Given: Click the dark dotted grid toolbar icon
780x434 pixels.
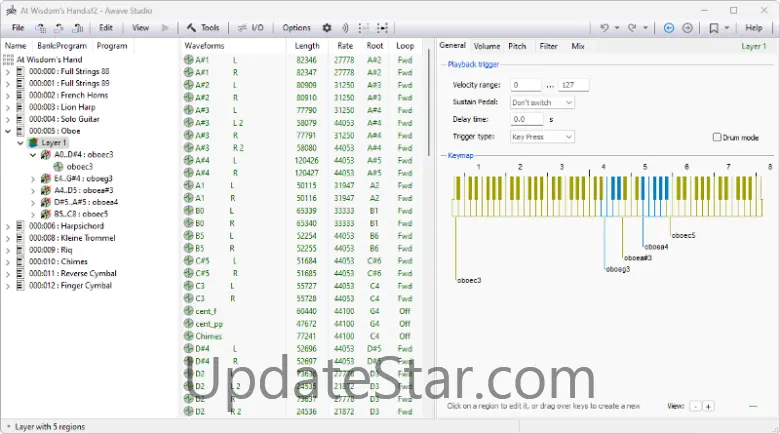Looking at the screenshot, I should pyautogui.click(x=382, y=28).
